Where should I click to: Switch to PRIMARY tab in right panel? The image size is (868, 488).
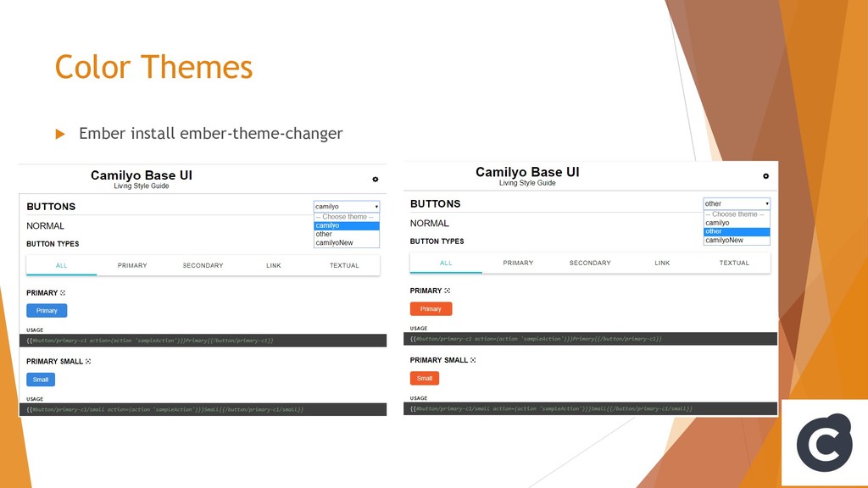(518, 263)
